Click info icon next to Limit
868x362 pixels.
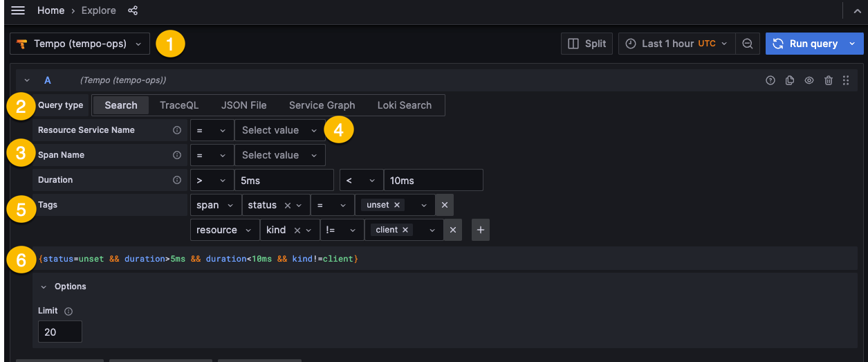[x=68, y=311]
